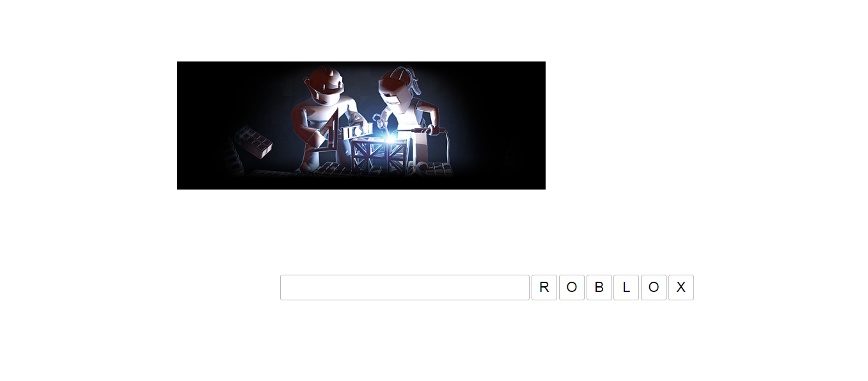This screenshot has height=381, width=868.
Task: Select the floating studded brick in the banner
Action: (x=253, y=141)
